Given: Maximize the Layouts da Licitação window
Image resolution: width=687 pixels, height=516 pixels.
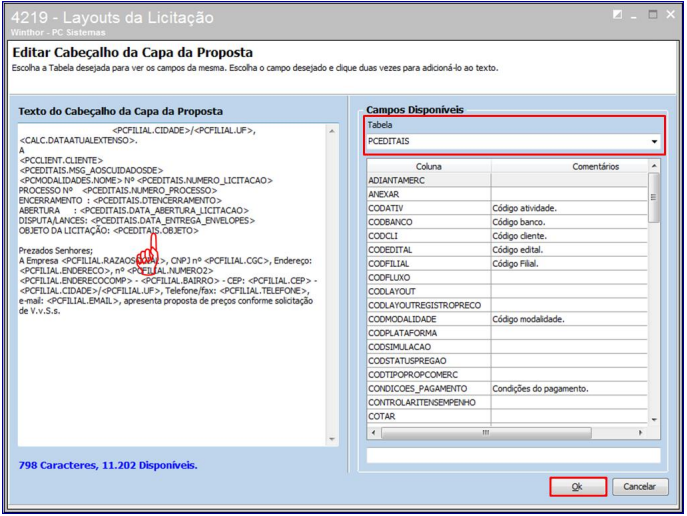Looking at the screenshot, I should (x=653, y=15).
